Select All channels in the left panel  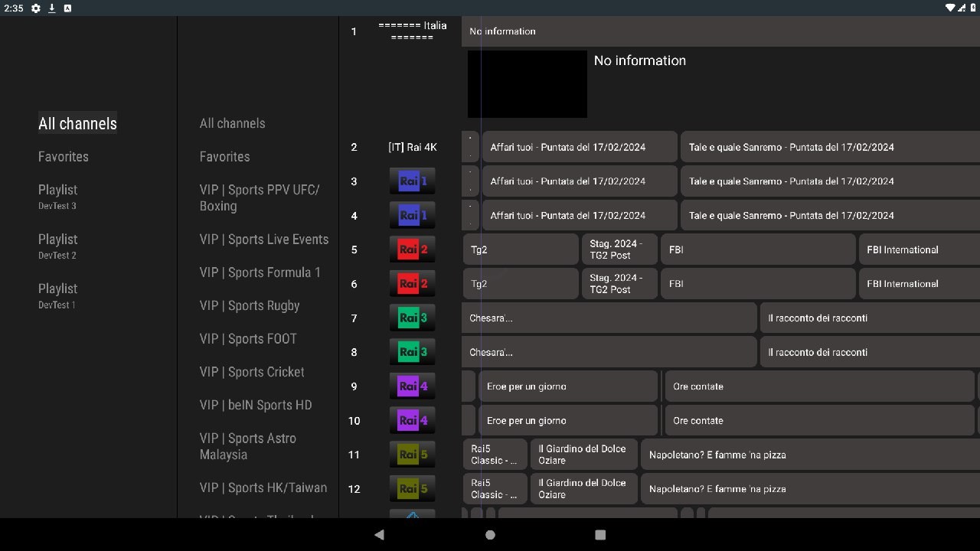(x=77, y=123)
